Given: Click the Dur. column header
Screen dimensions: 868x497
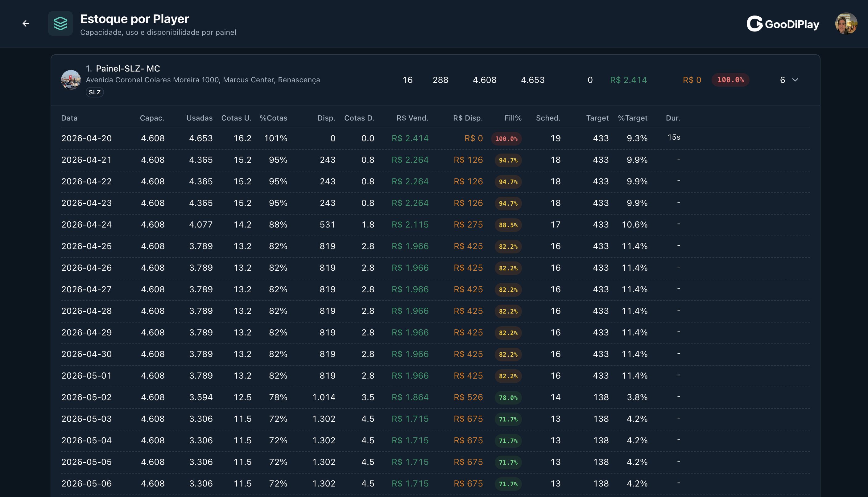Looking at the screenshot, I should pos(673,118).
